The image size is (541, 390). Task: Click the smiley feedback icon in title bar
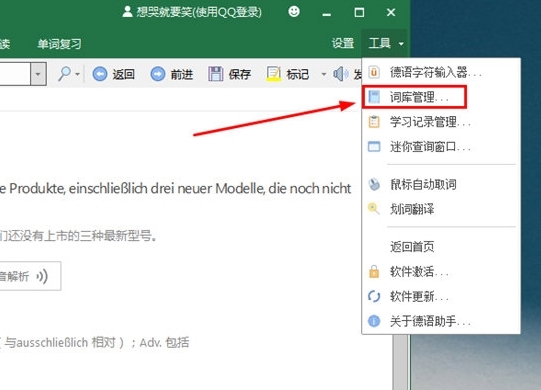click(294, 12)
